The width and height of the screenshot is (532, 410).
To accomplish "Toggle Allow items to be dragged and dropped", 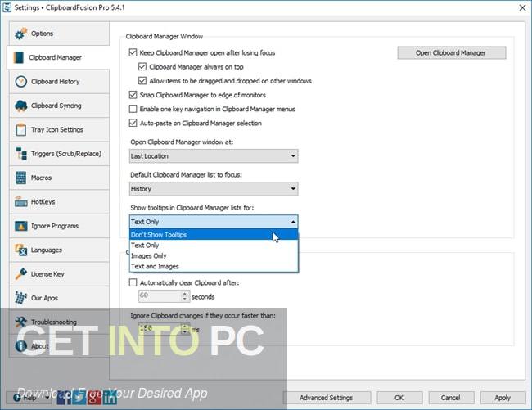I will coord(142,81).
